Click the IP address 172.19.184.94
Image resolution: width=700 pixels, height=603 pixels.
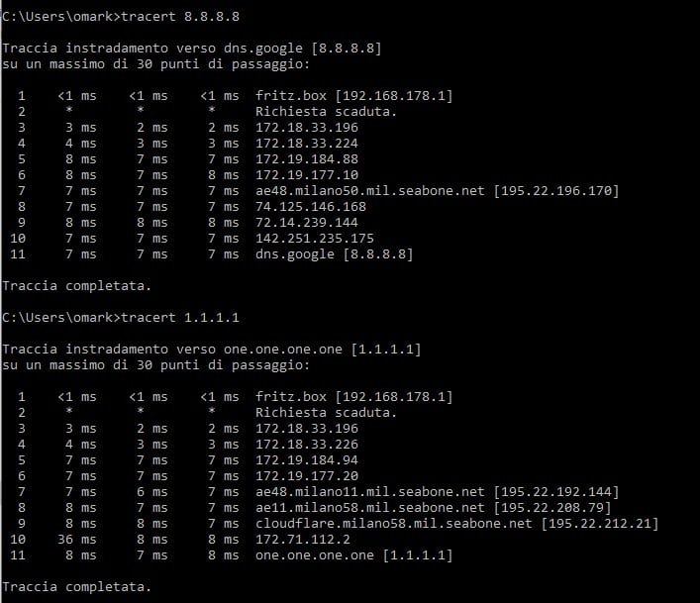pos(307,459)
